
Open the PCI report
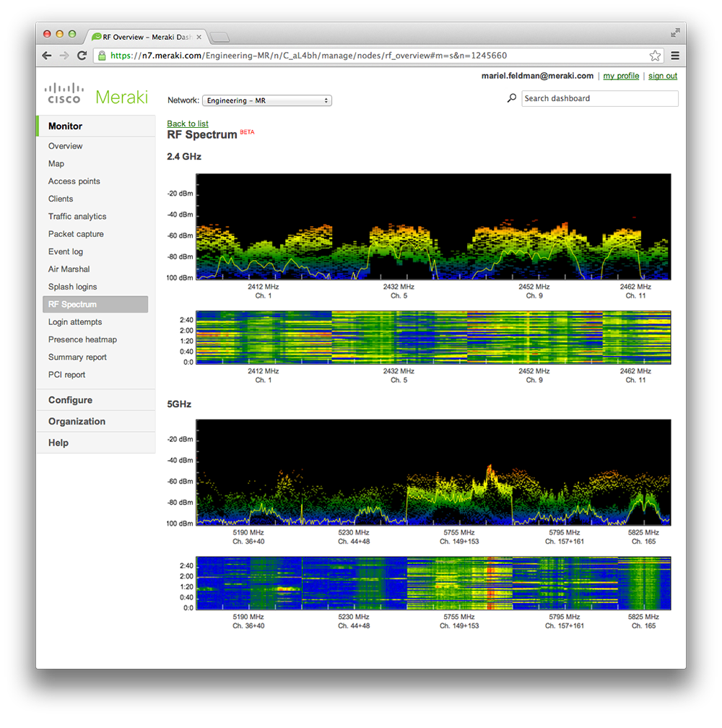(x=67, y=375)
